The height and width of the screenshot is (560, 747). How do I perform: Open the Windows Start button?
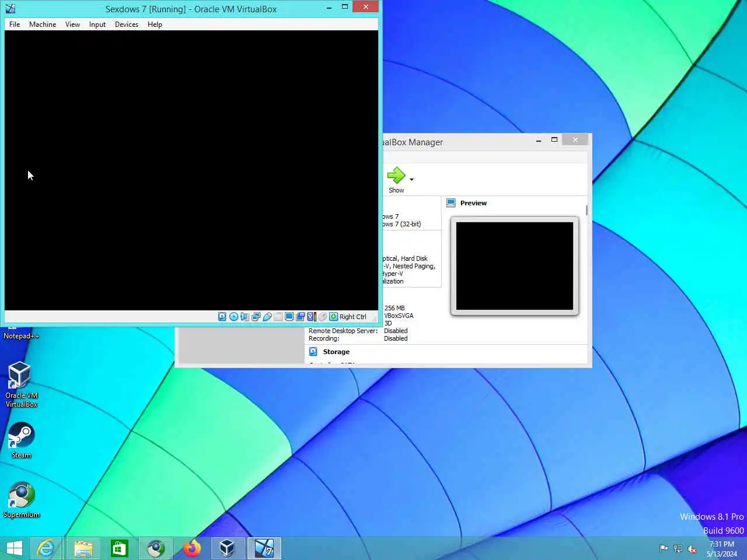pyautogui.click(x=15, y=548)
